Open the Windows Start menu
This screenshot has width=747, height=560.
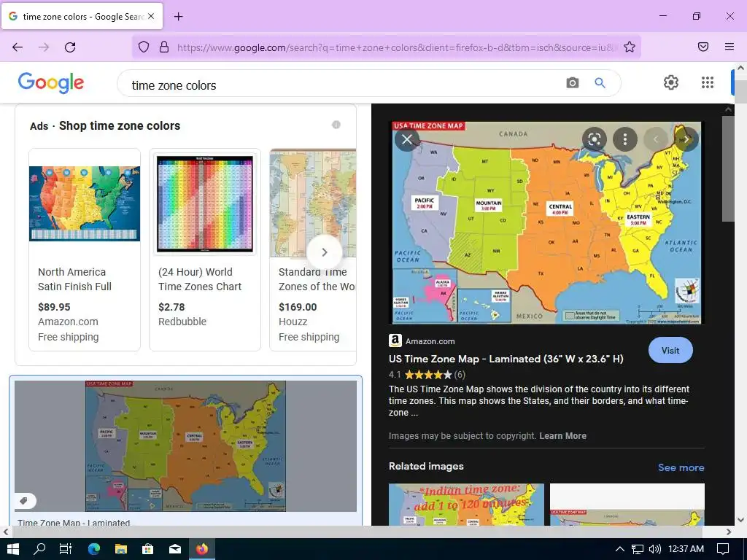pyautogui.click(x=13, y=548)
